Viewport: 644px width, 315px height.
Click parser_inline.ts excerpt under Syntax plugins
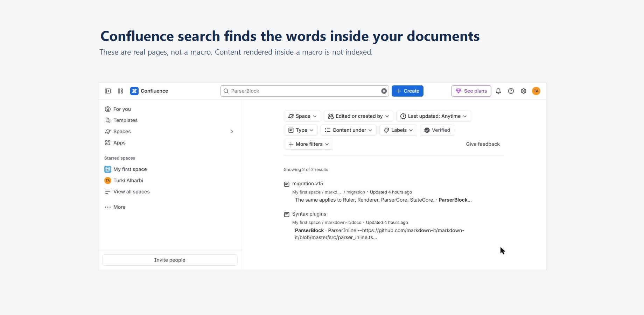coord(336,237)
